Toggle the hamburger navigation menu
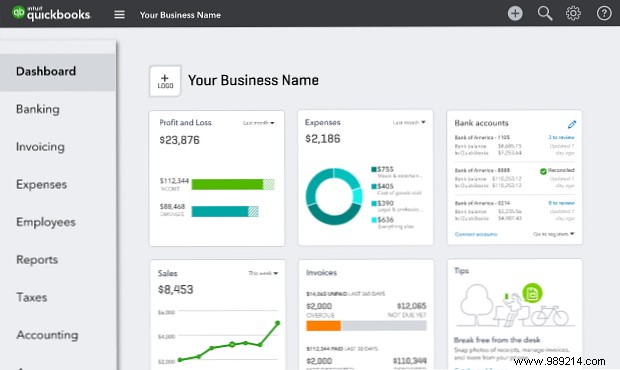The image size is (620, 370). click(x=119, y=15)
